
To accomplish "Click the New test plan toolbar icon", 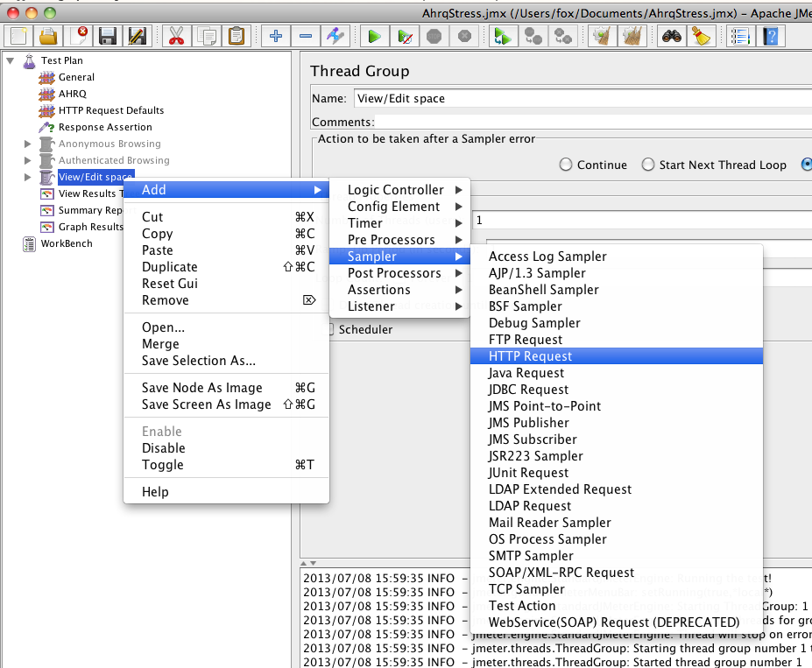I will [18, 36].
